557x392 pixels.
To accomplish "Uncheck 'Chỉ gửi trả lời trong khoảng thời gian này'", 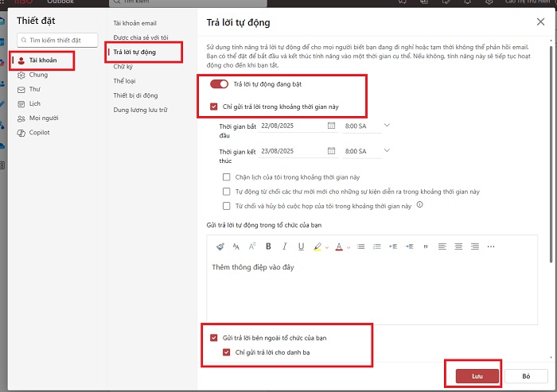I will [x=214, y=107].
